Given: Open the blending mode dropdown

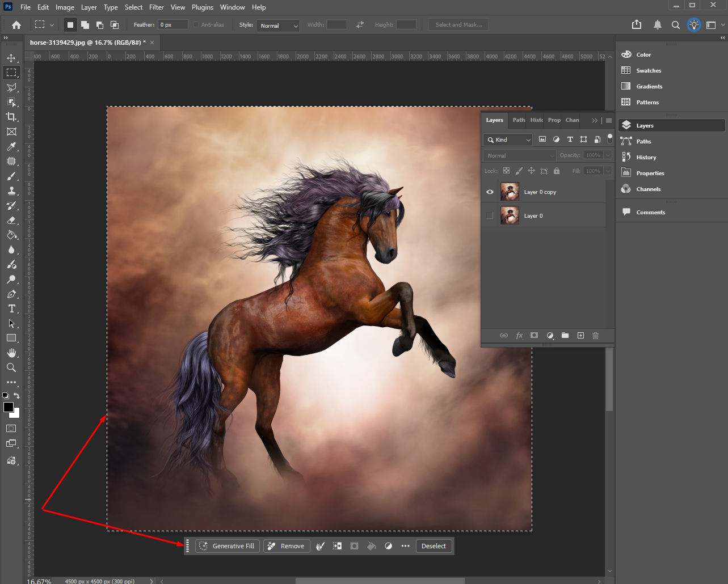Looking at the screenshot, I should click(x=519, y=155).
